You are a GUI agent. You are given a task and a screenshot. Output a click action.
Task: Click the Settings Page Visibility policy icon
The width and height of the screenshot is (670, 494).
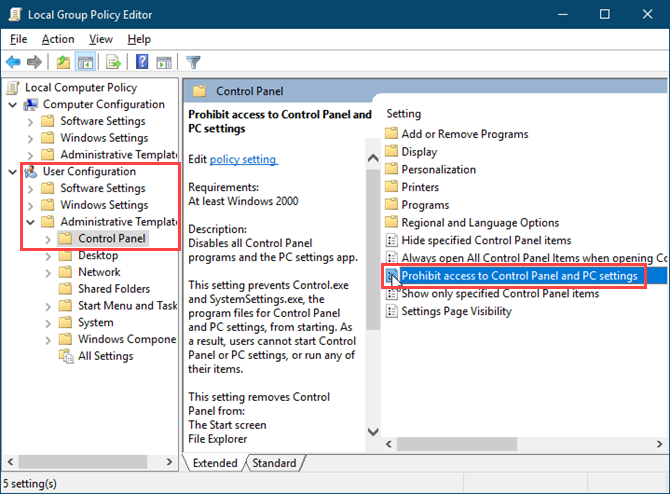391,311
